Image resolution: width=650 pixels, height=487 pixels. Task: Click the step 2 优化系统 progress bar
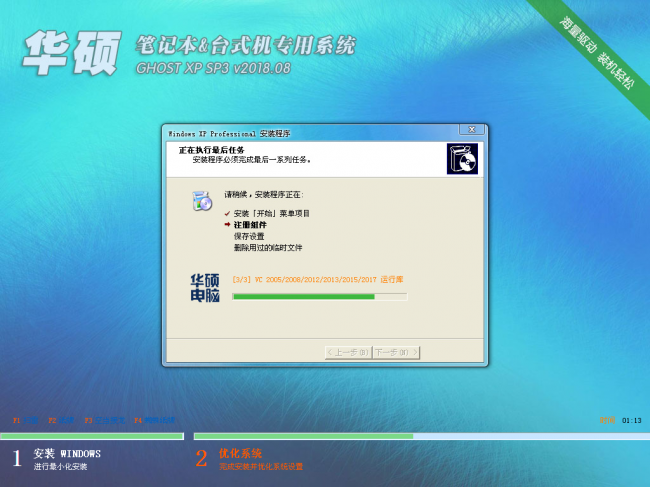pyautogui.click(x=422, y=436)
